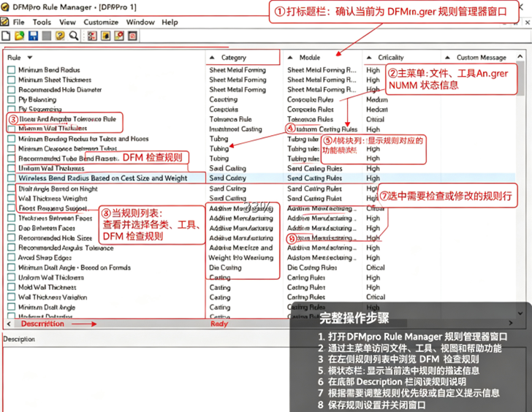Open the Rule column dropdown arrow
Image resolution: width=532 pixels, height=412 pixels.
click(30, 58)
